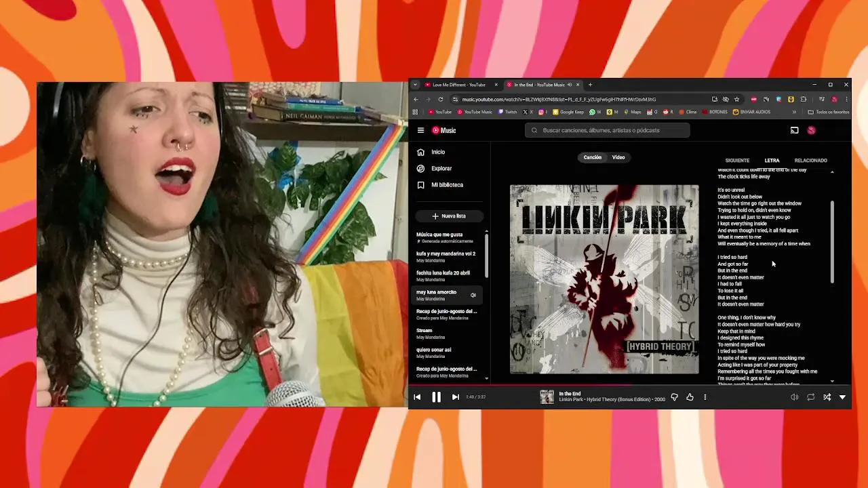
Task: Click the lyrics panel scrollbar
Action: [x=832, y=242]
